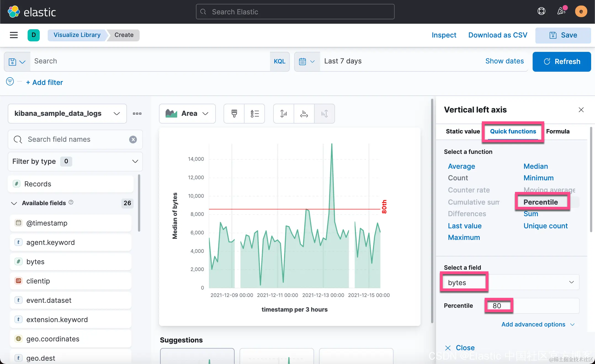
Task: Click the visual options brush icon
Action: coord(234,113)
